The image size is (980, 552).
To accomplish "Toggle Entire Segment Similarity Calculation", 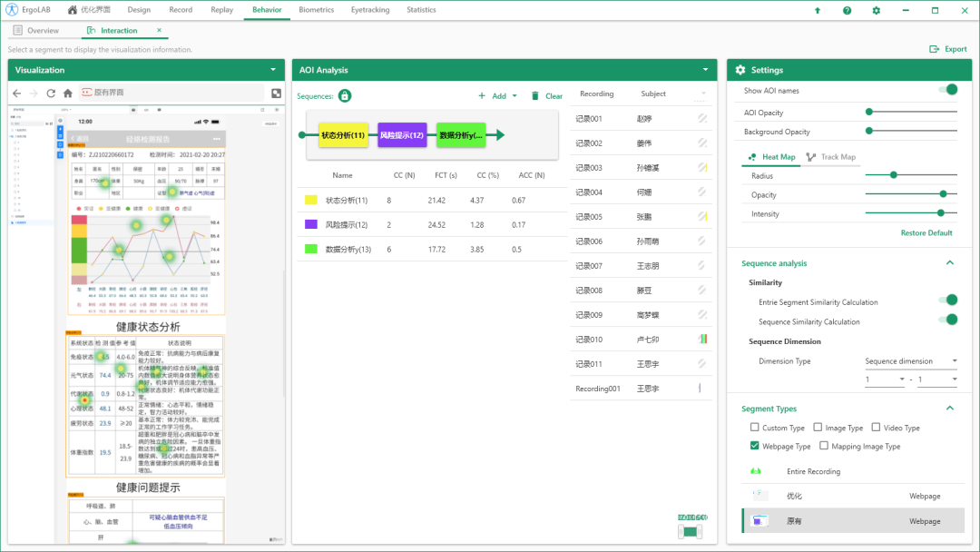I will 948,301.
